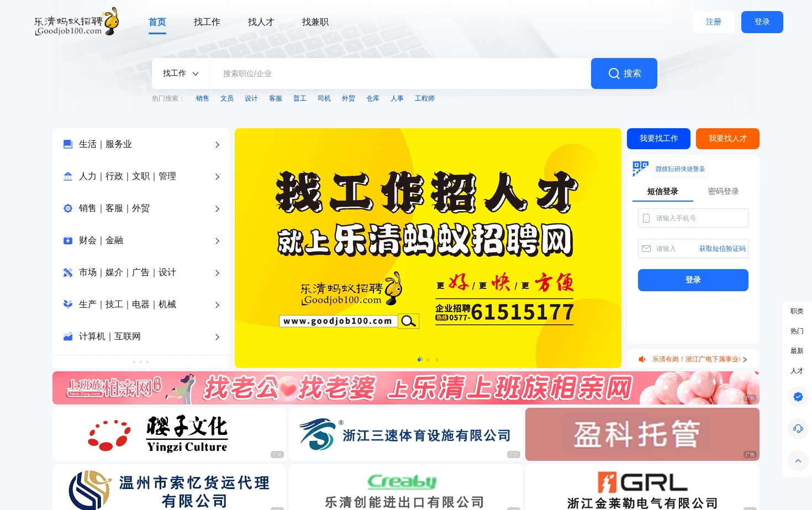The width and height of the screenshot is (812, 510).
Task: Click the 生活|服务业 category icon
Action: tap(68, 144)
